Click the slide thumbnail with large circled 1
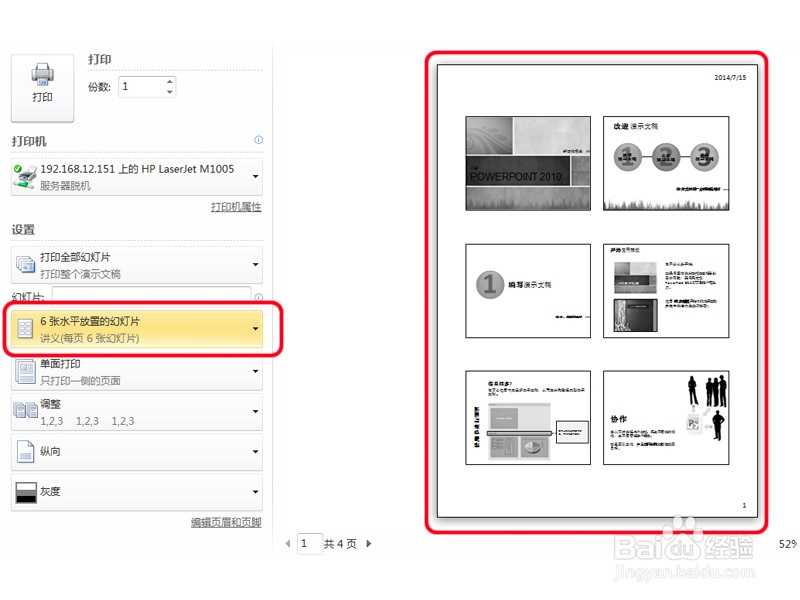The width and height of the screenshot is (800, 600). coord(528,291)
